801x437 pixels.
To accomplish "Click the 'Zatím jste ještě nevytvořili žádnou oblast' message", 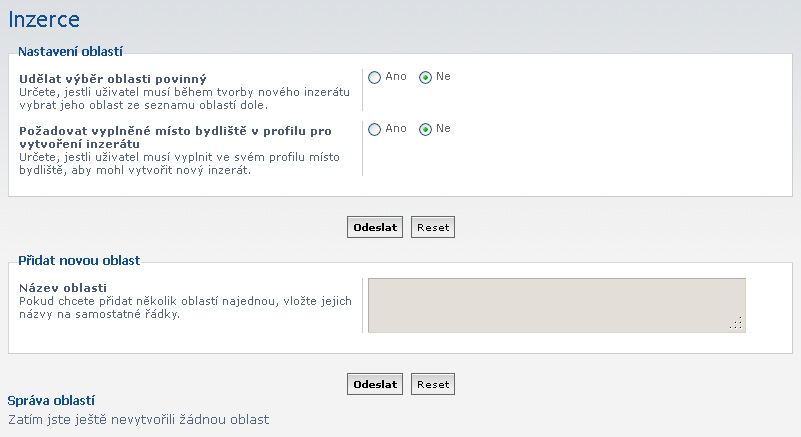I will pos(138,420).
